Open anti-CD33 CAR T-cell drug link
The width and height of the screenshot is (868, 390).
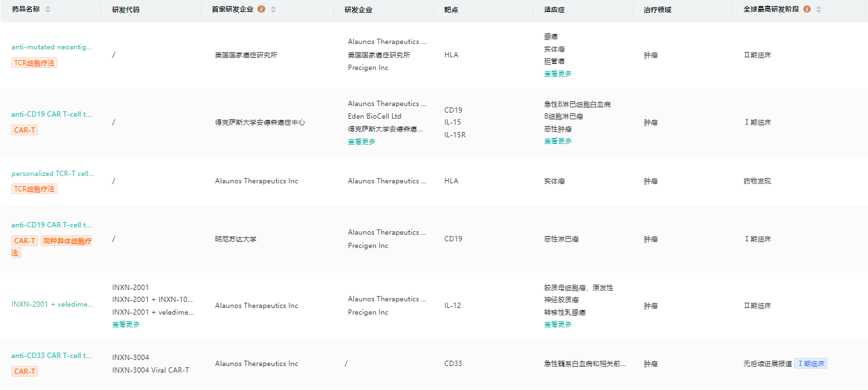pyautogui.click(x=51, y=356)
